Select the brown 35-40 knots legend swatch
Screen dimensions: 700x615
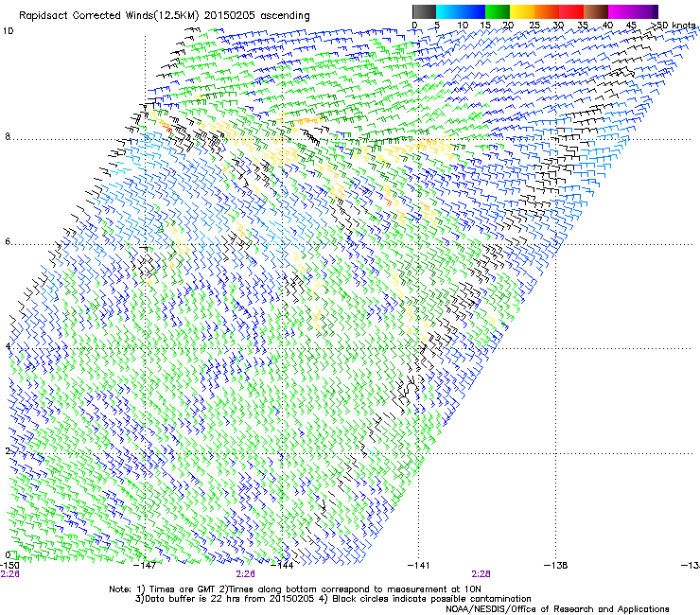click(x=596, y=11)
